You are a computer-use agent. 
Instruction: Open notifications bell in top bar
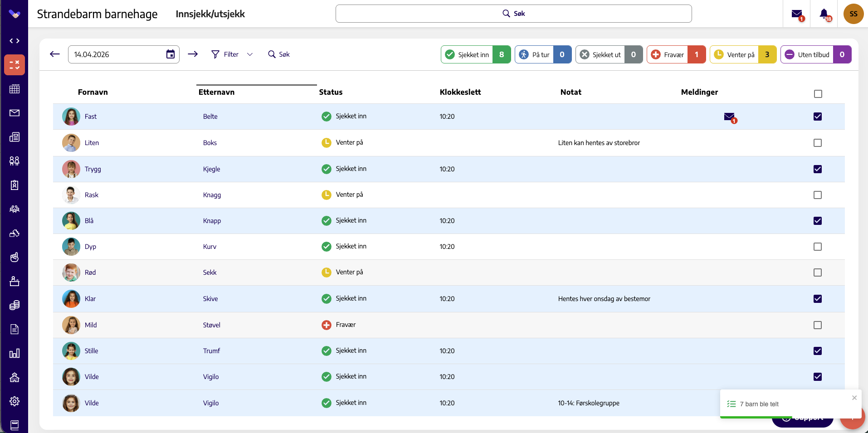click(x=824, y=14)
